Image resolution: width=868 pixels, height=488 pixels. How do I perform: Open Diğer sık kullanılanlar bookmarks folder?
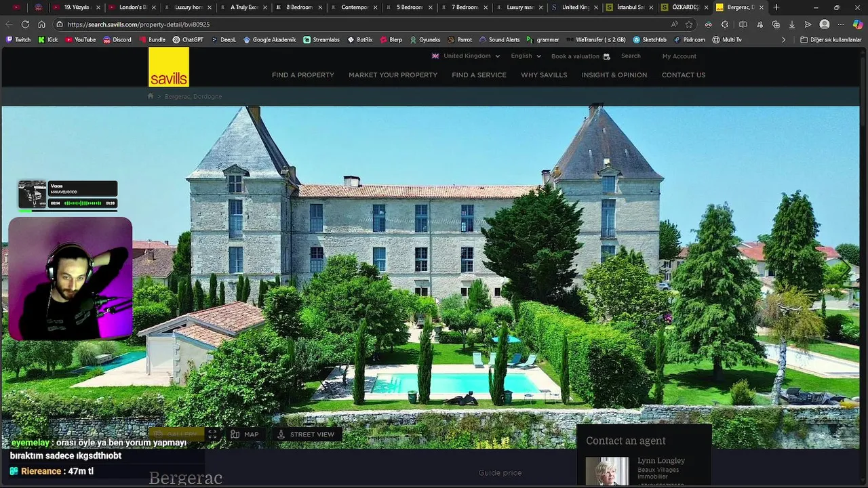pyautogui.click(x=831, y=40)
